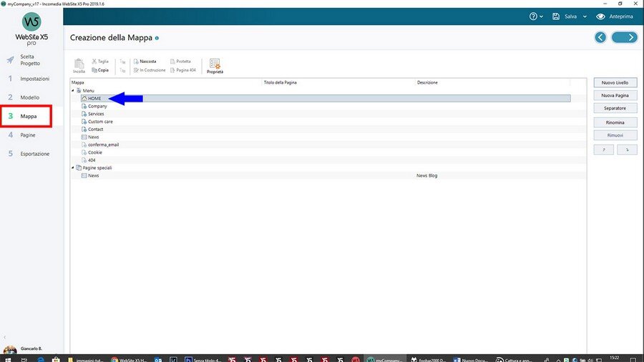
Task: Click the Copia toolbar button
Action: [x=100, y=70]
